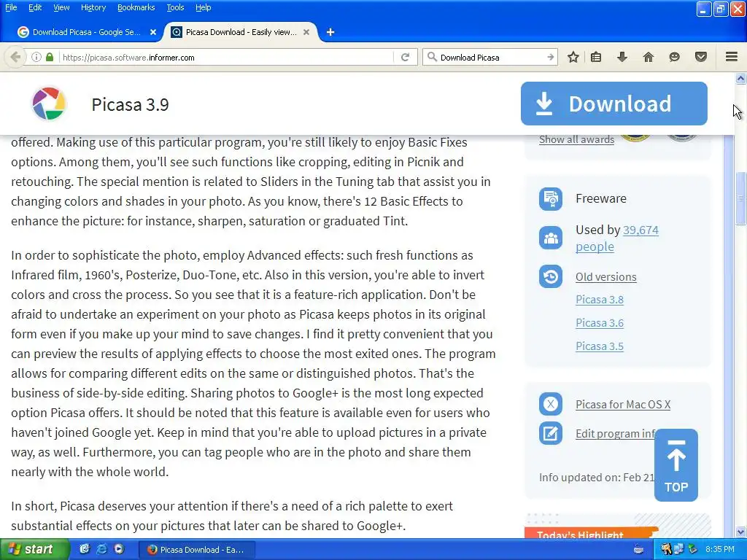Open the Edit menu
The image size is (747, 560).
point(35,7)
